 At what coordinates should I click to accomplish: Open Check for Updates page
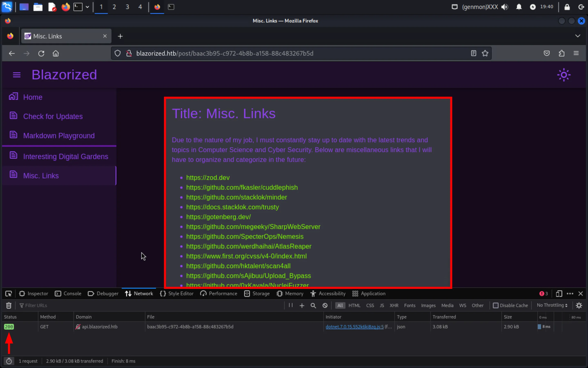tap(59, 116)
